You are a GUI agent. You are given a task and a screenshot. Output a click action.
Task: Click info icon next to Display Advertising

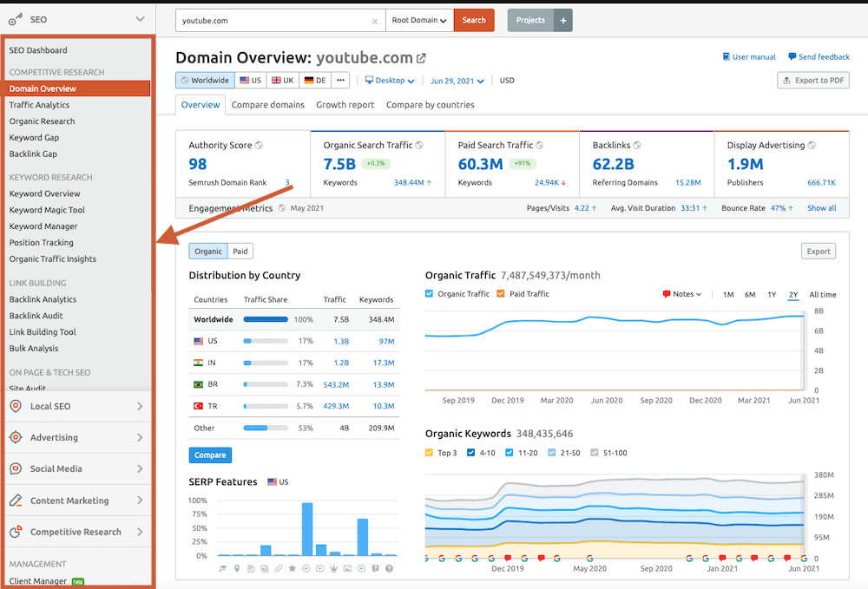812,146
